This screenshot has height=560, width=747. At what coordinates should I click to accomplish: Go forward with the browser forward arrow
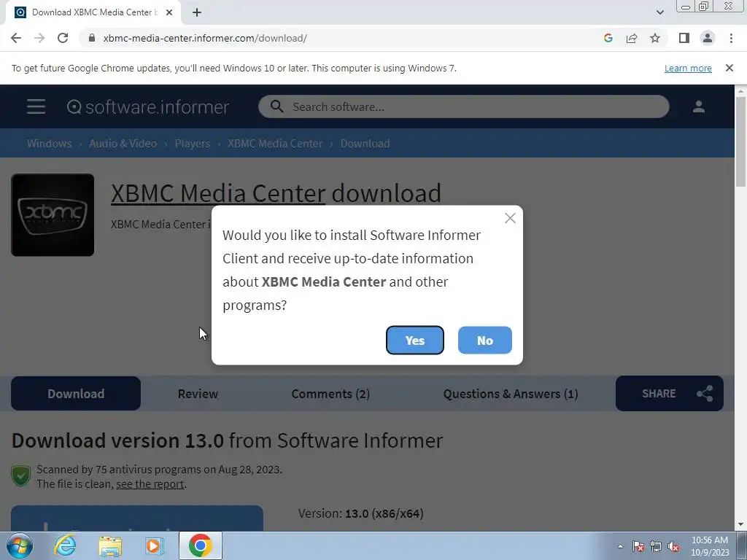(39, 38)
